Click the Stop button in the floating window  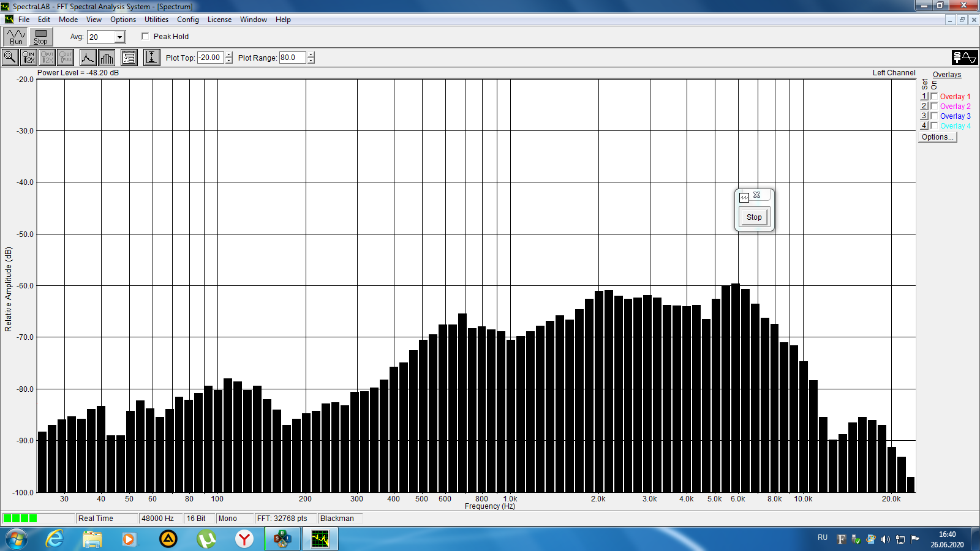tap(754, 217)
